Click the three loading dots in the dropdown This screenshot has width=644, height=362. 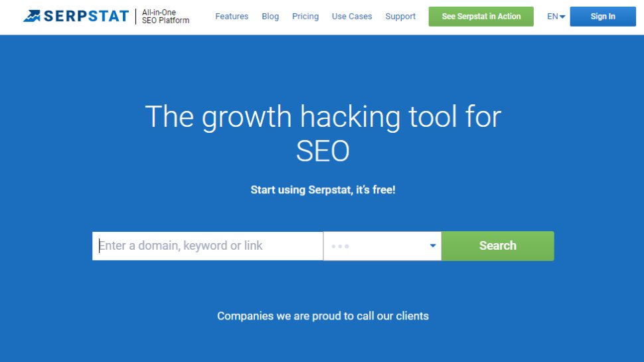(x=340, y=246)
